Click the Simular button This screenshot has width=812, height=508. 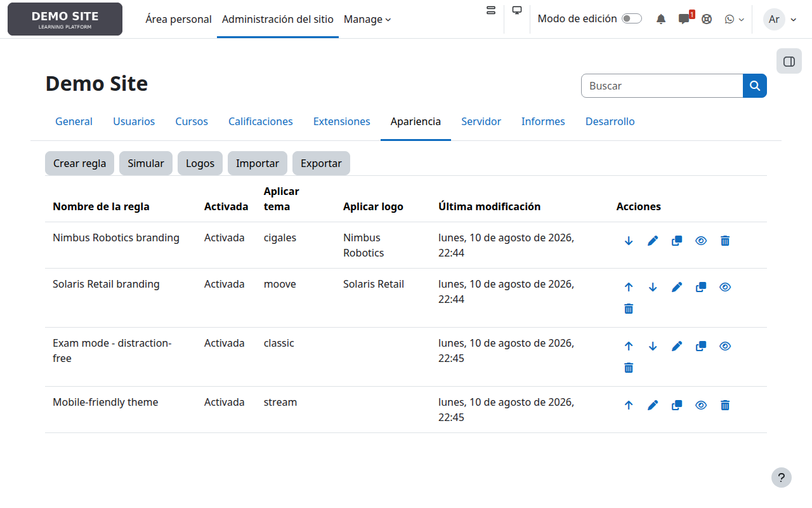[146, 163]
